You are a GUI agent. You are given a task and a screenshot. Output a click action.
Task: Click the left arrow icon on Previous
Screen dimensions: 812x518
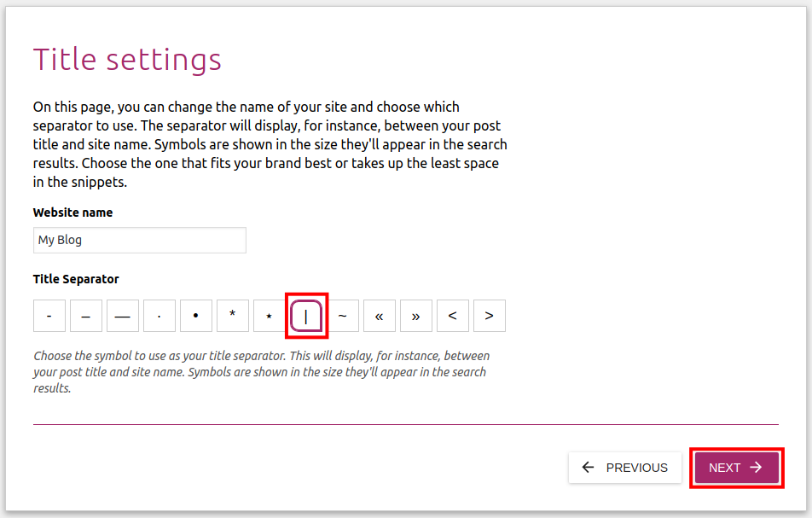click(588, 468)
